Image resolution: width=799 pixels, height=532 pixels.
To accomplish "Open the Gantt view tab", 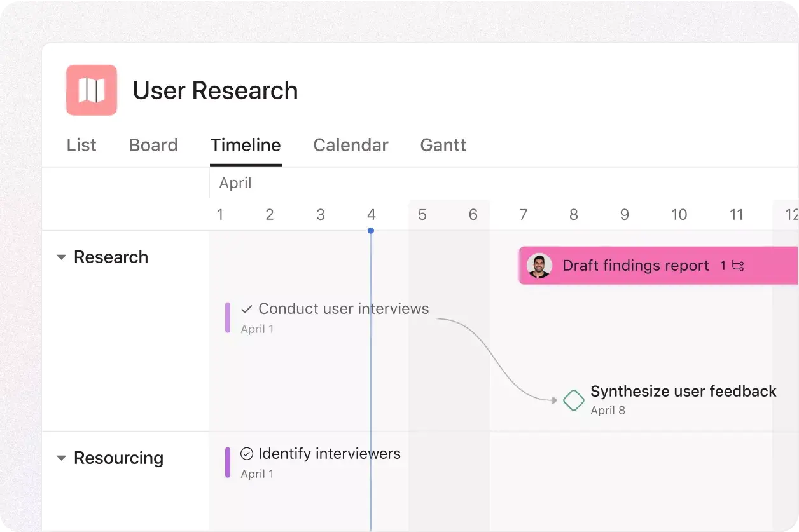I will coord(443,145).
